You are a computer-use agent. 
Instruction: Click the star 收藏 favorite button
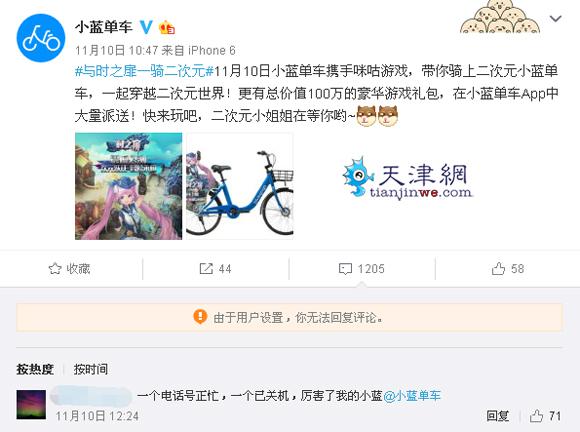click(x=70, y=269)
